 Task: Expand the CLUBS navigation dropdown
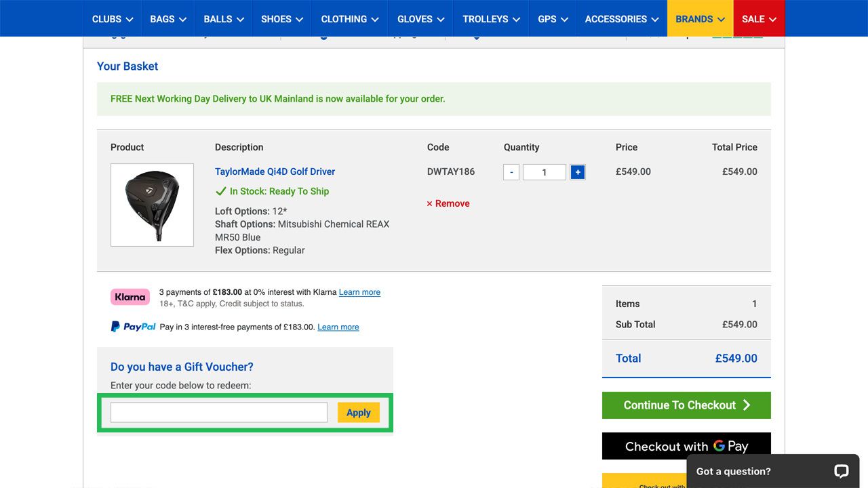coord(112,18)
